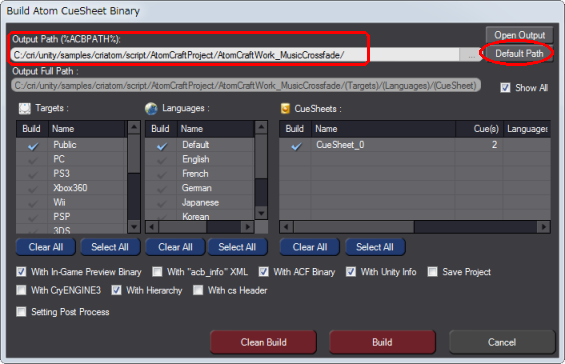Toggle build checkmark for PSP target

coord(33,218)
